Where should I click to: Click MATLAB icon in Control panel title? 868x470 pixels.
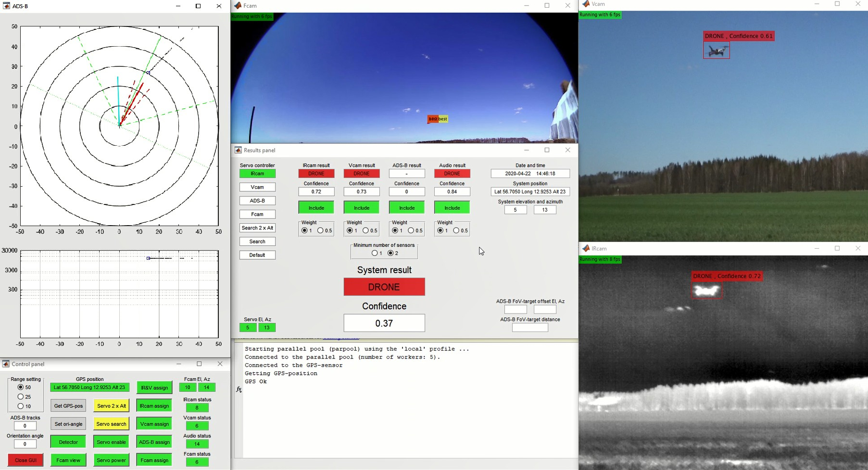[x=6, y=364]
